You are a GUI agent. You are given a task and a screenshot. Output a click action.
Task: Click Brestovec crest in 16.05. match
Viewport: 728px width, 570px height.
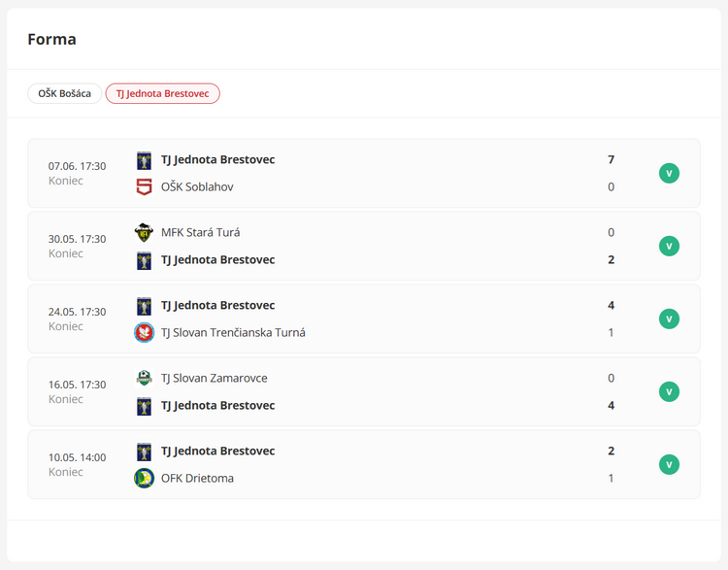(x=144, y=406)
